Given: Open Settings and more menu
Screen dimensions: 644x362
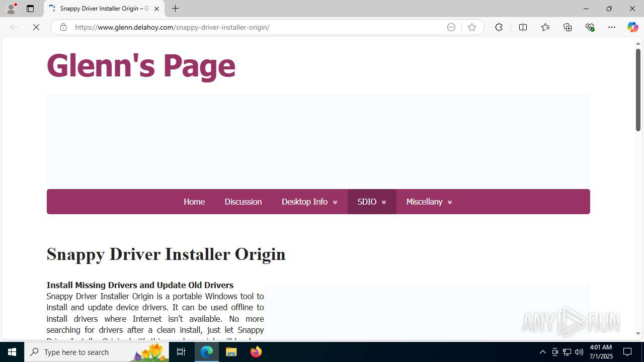Looking at the screenshot, I should pyautogui.click(x=612, y=27).
